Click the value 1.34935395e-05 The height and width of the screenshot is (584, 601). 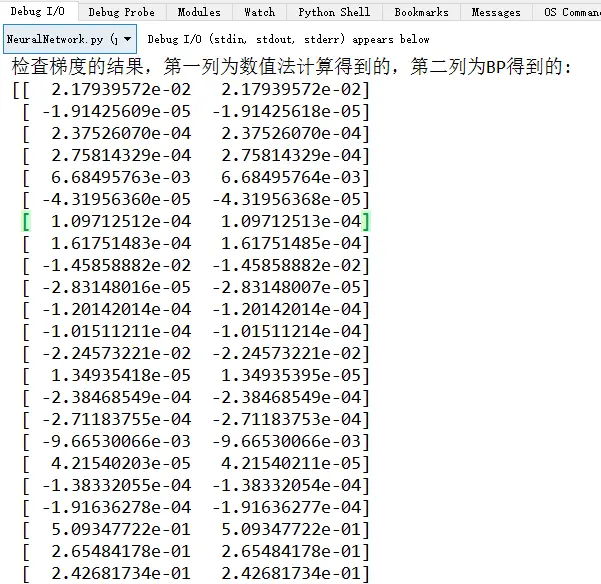(x=291, y=375)
